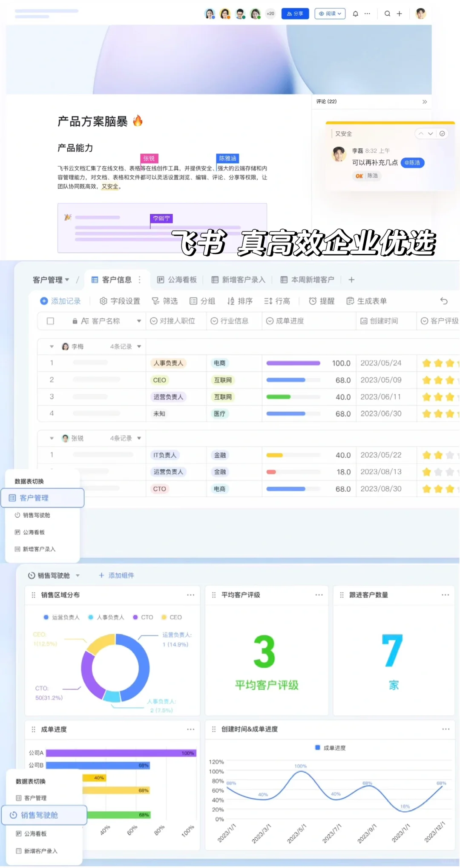Screen dimensions: 460x868
Task: Collapse the 李梅 group rows
Action: point(52,346)
